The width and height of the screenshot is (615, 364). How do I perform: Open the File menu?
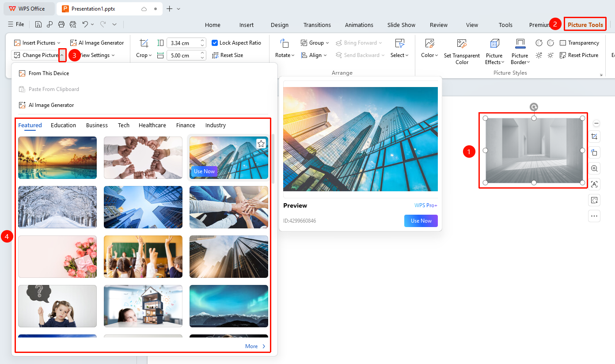[16, 25]
